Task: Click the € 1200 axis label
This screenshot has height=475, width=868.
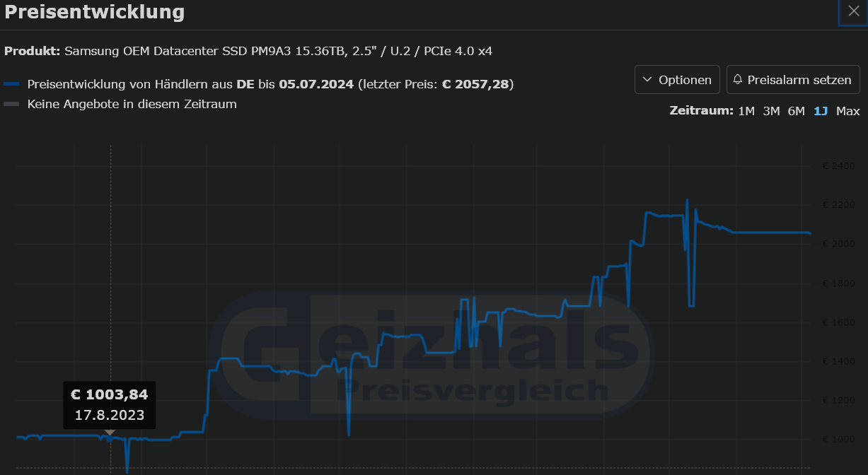Action: tap(839, 401)
